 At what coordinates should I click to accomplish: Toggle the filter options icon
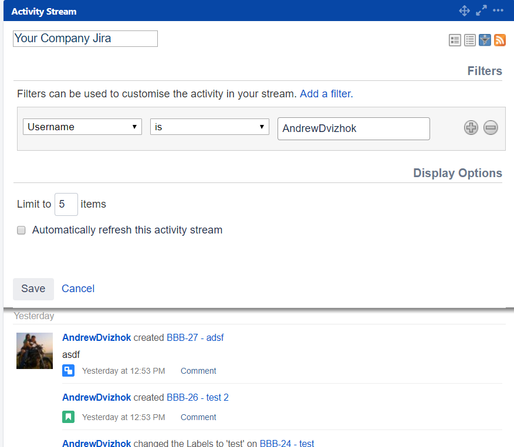click(485, 40)
